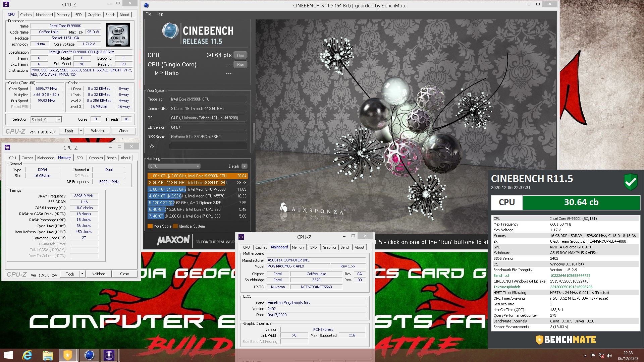Click the BenchMate green shield checkmark
Viewport: 644px width, 362px height.
click(631, 182)
